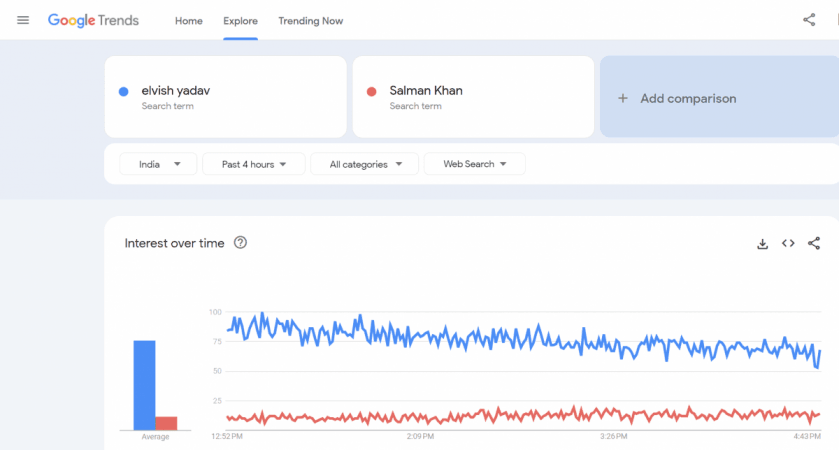Edit the elvish yadav search term

tap(225, 97)
